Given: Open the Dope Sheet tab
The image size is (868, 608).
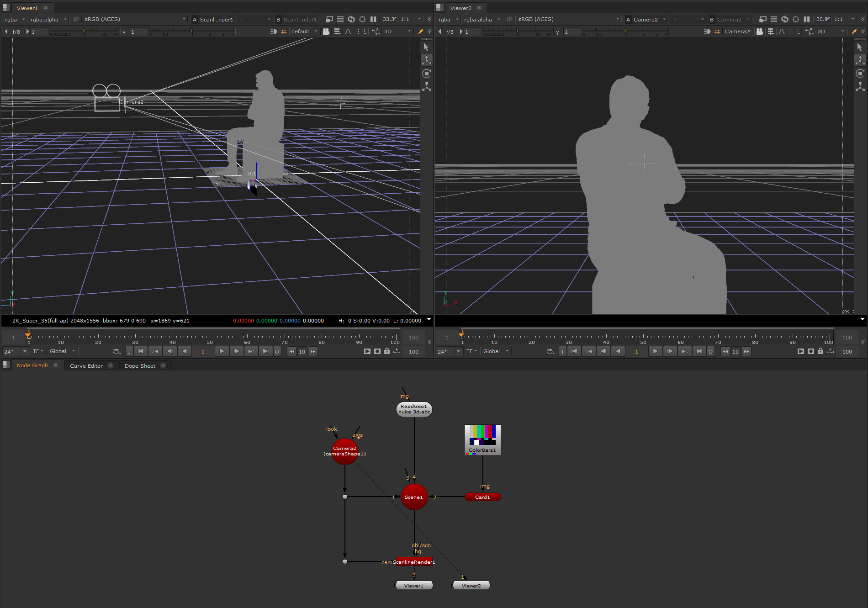Looking at the screenshot, I should pyautogui.click(x=140, y=365).
